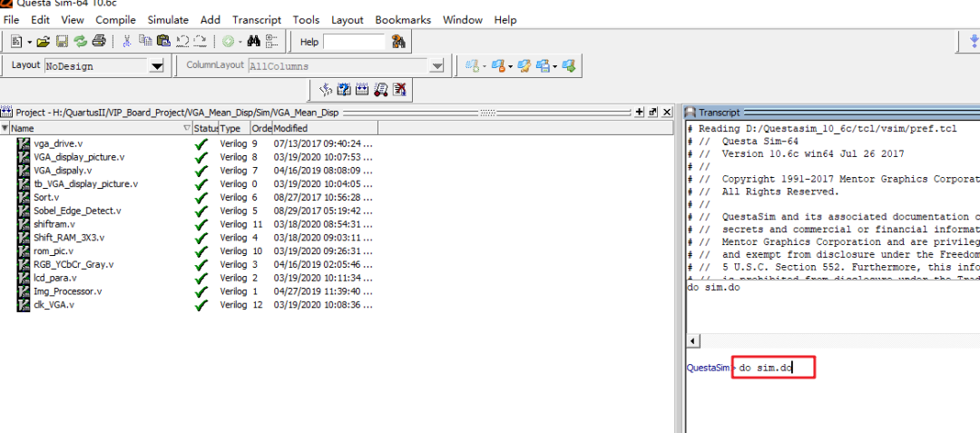Open the New file dropdown arrow
This screenshot has width=980, height=433.
click(x=29, y=43)
